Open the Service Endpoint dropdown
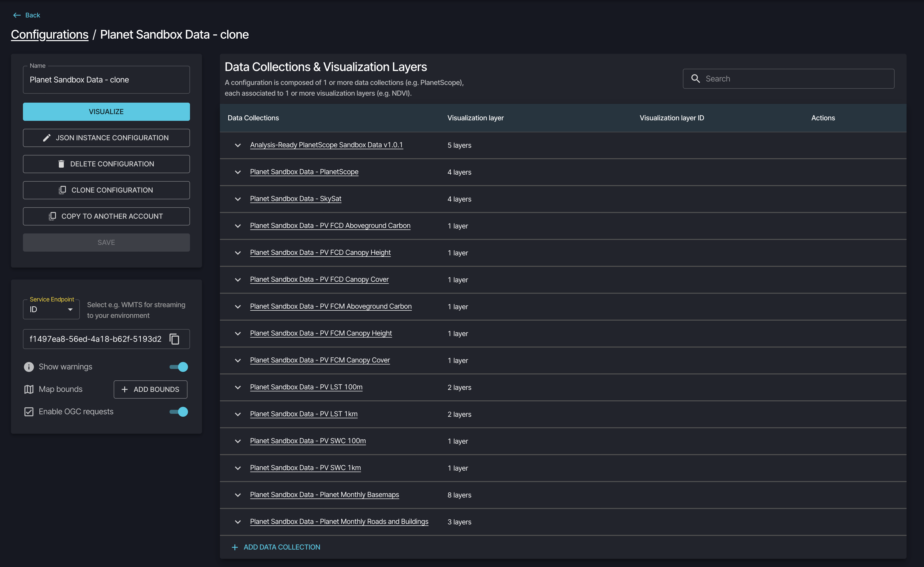924x567 pixels. 51,309
